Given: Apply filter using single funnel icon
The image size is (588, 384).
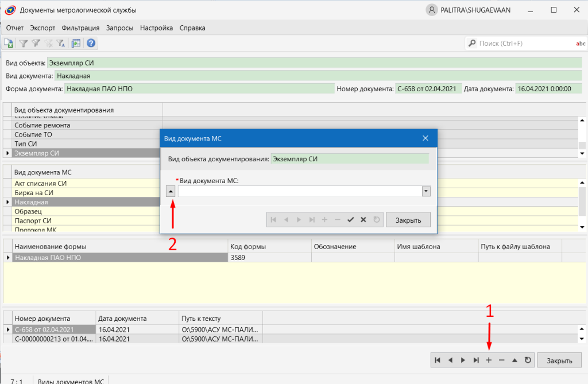Looking at the screenshot, I should point(23,44).
